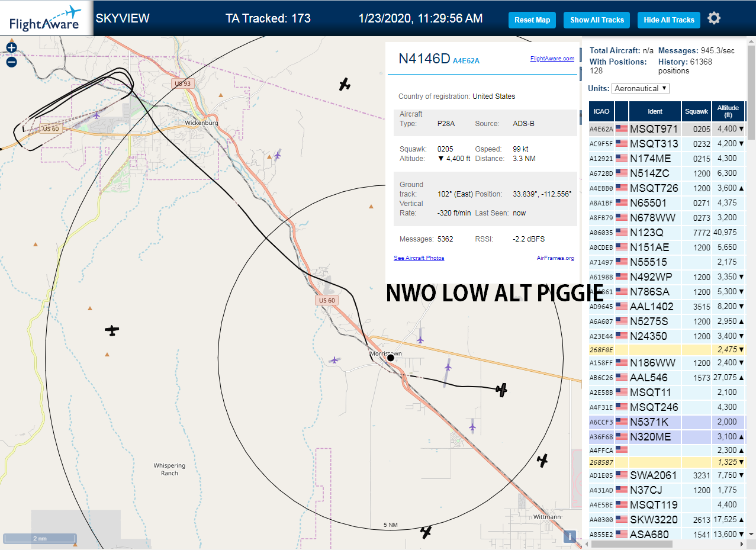This screenshot has width=756, height=550.
Task: Select black aircraft icon west of Whispering Ranch
Action: tap(112, 330)
